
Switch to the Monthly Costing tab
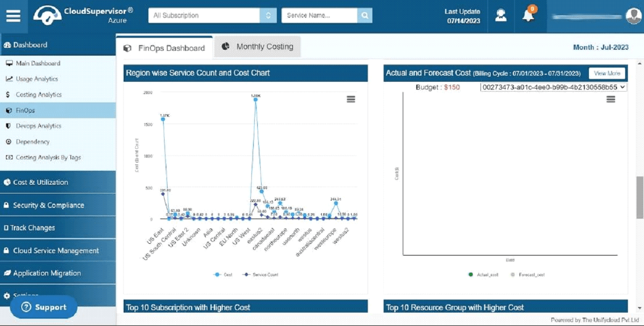(258, 47)
